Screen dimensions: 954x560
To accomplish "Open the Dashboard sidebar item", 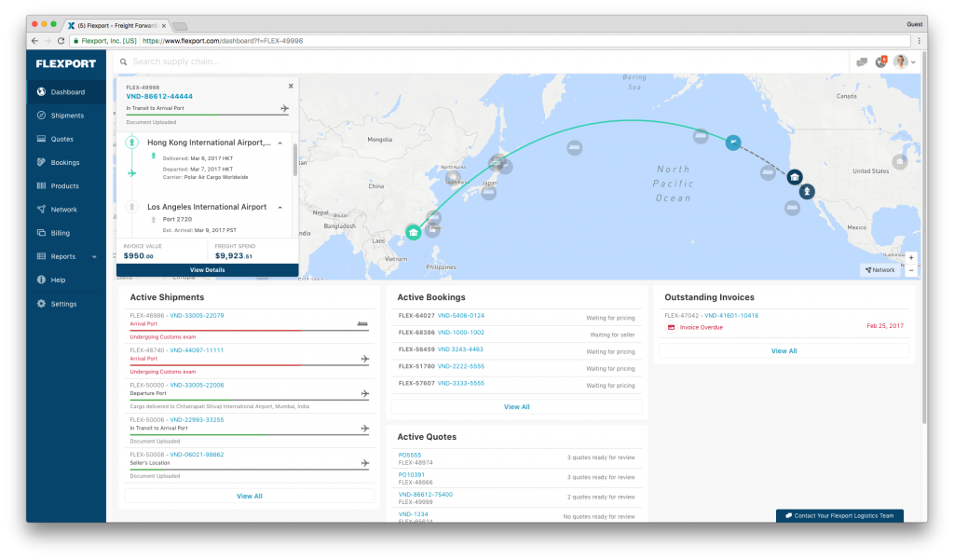I will tap(66, 92).
